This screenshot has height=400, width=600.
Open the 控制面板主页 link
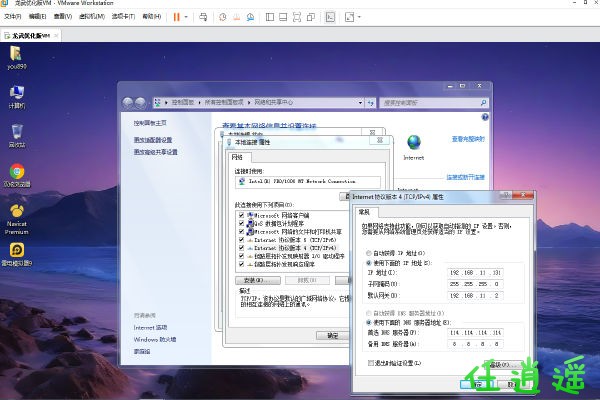pyautogui.click(x=150, y=123)
